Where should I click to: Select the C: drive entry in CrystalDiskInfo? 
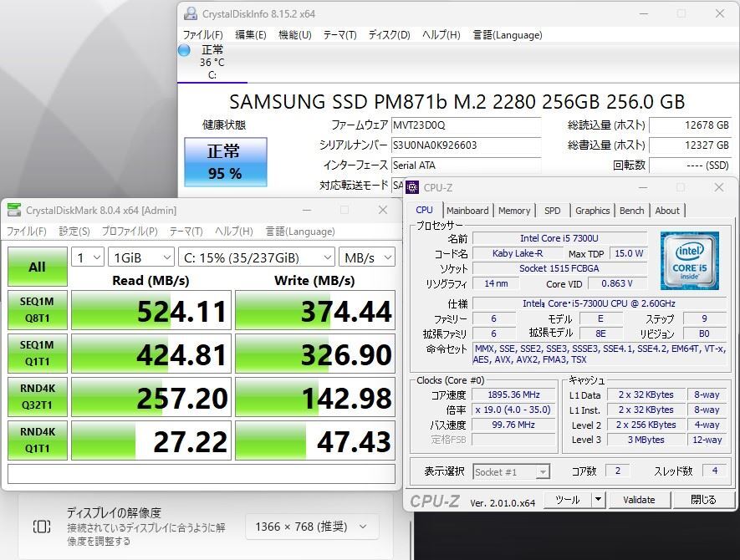(x=212, y=63)
